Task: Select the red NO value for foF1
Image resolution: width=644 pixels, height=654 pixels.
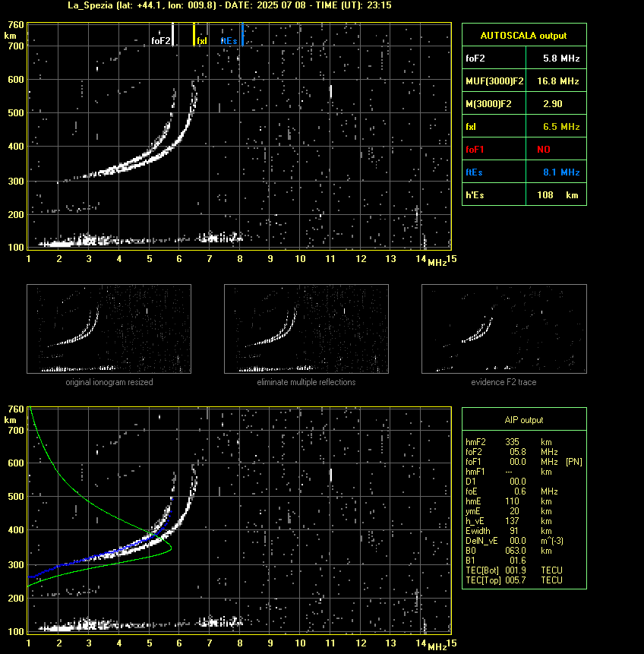Action: [x=544, y=150]
